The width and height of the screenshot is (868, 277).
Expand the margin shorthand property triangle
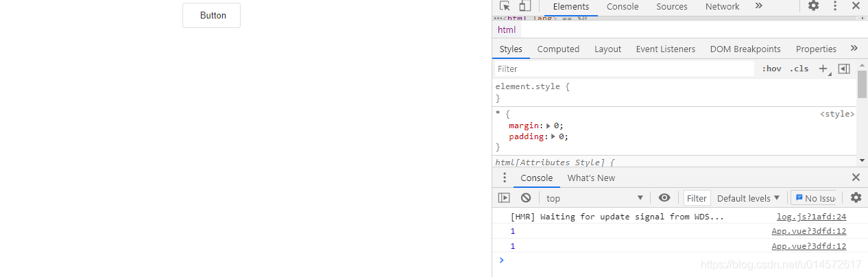[548, 125]
